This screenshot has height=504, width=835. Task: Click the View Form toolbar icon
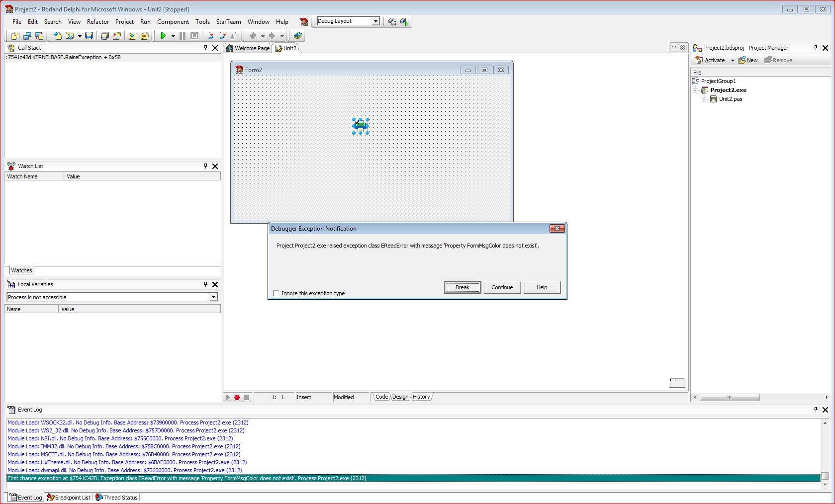coord(27,36)
